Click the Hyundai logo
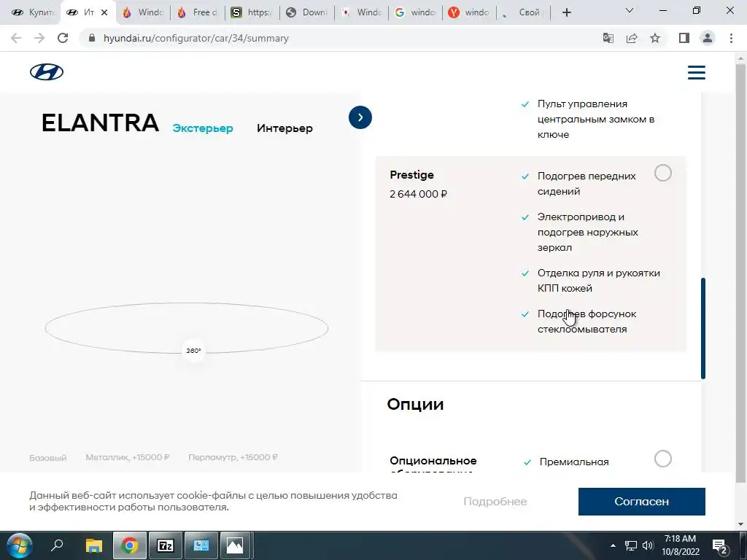The height and width of the screenshot is (560, 747). point(47,72)
